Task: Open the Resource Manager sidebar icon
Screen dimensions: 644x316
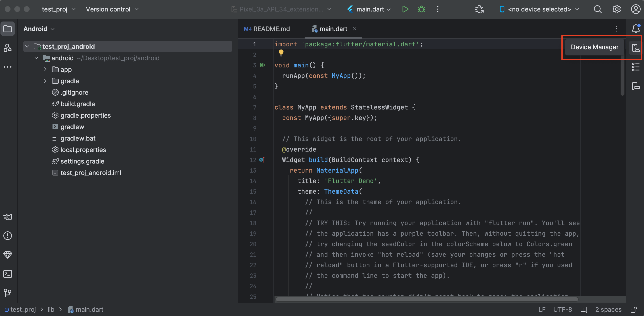Action: [7, 48]
